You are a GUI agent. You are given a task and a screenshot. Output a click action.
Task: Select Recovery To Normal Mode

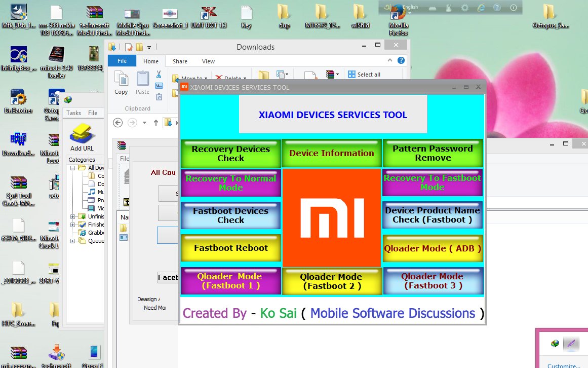point(230,183)
